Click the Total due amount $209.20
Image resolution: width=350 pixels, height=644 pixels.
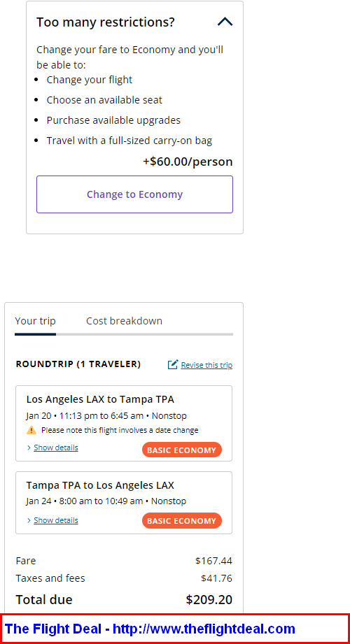(x=209, y=600)
